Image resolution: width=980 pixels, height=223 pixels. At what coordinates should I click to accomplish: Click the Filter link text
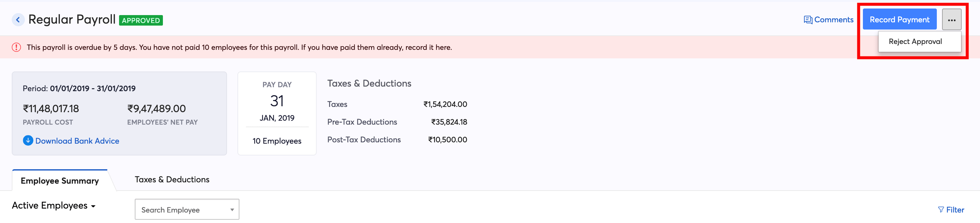click(x=955, y=210)
